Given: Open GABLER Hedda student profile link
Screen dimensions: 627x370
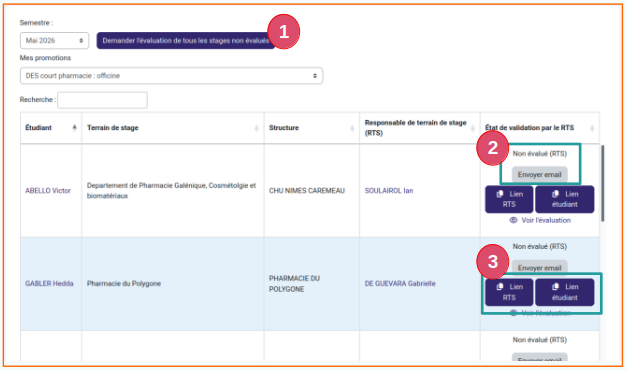Looking at the screenshot, I should point(49,284).
